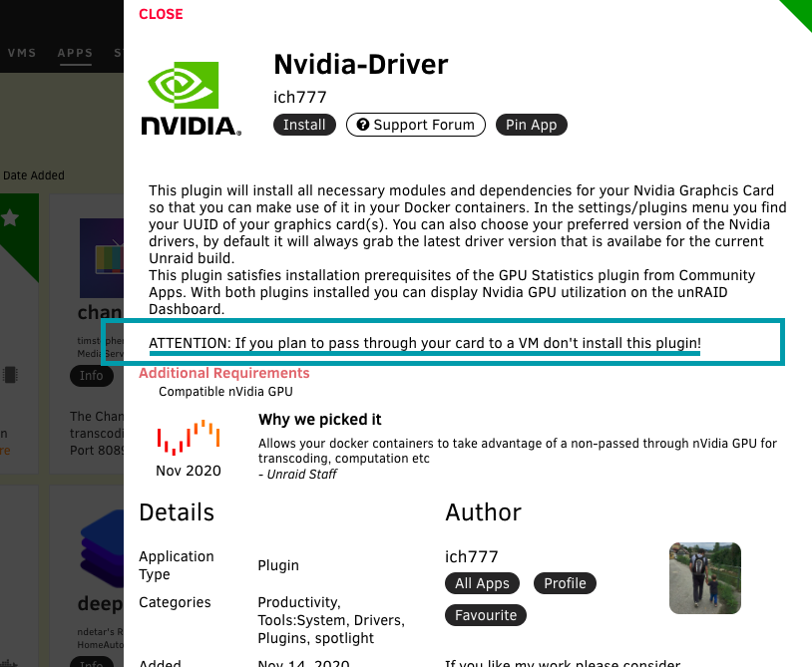Click the NVIDIA logo icon
Viewport: 812px width, 667px height.
[x=191, y=99]
